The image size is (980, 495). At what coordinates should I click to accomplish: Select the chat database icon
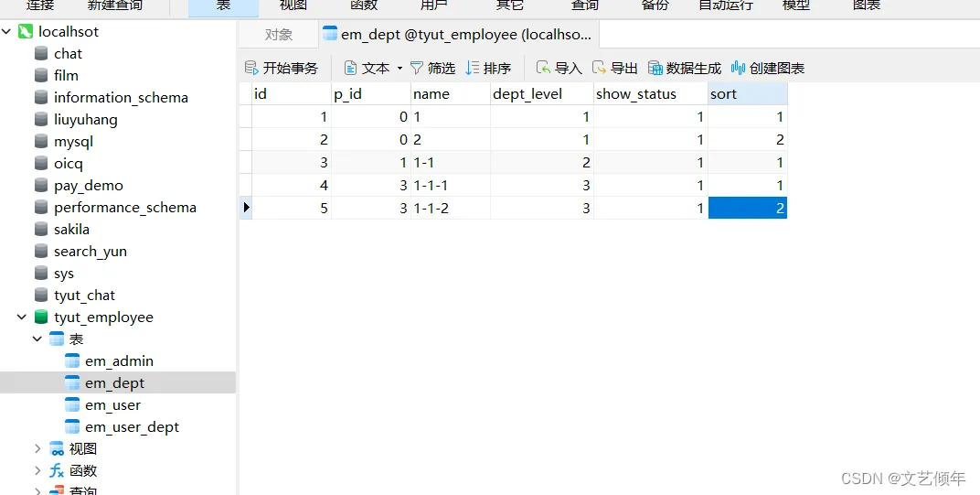tap(41, 54)
